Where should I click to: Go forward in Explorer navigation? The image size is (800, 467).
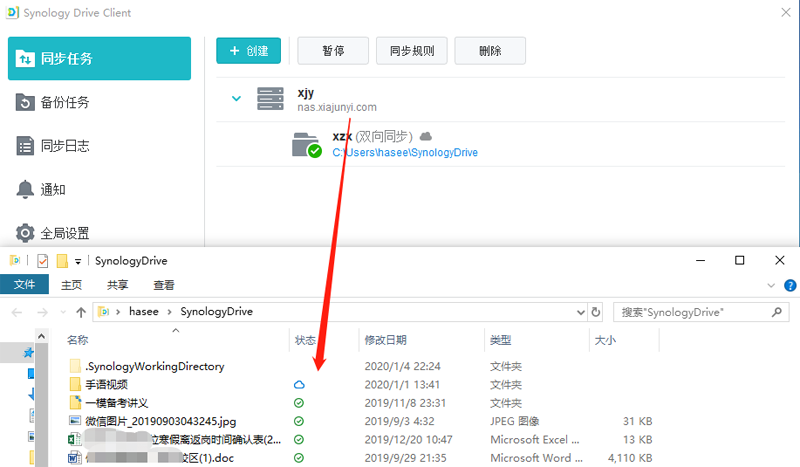42,312
